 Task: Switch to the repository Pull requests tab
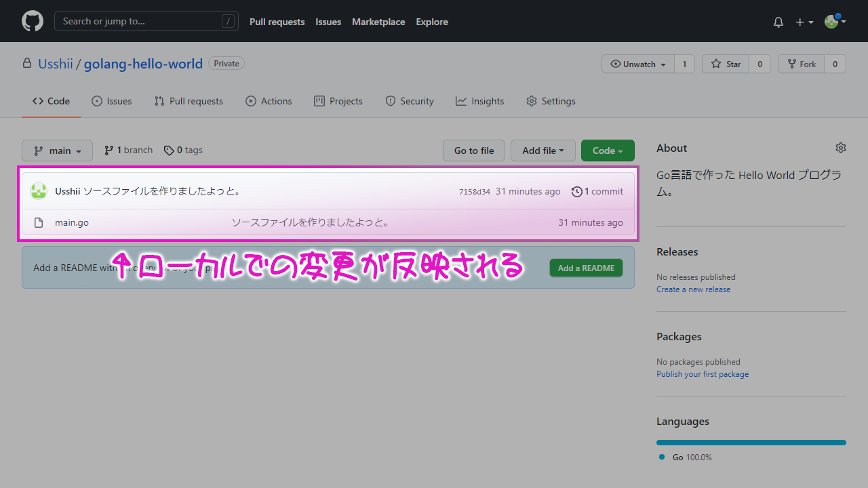click(189, 101)
